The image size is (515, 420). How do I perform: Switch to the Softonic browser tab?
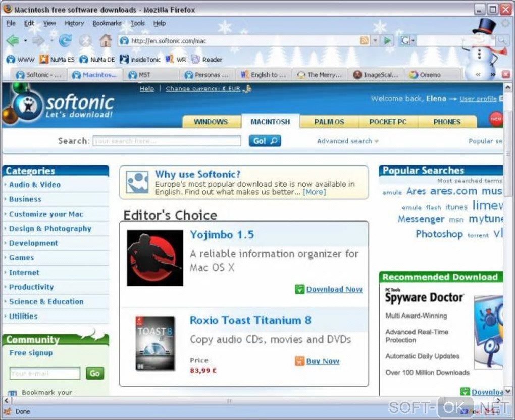39,75
